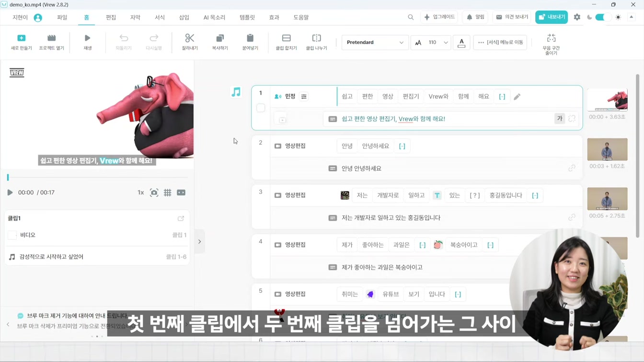Open 알림 notifications

(476, 17)
